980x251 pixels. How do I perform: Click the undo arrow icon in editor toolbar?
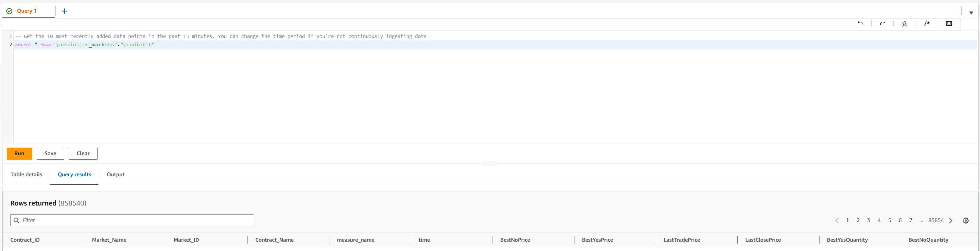click(x=860, y=24)
